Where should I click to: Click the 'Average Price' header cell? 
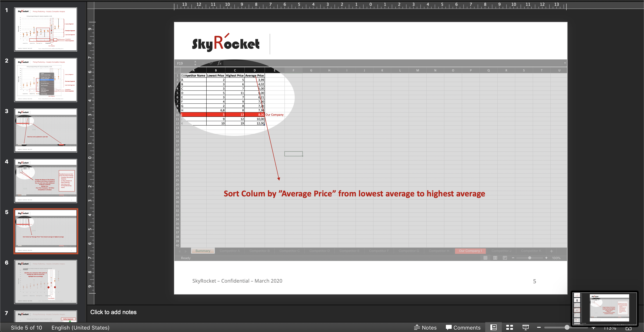pos(254,76)
